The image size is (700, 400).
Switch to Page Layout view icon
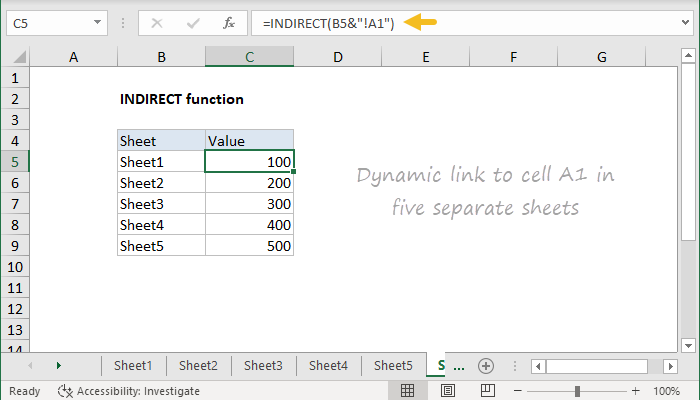point(448,391)
